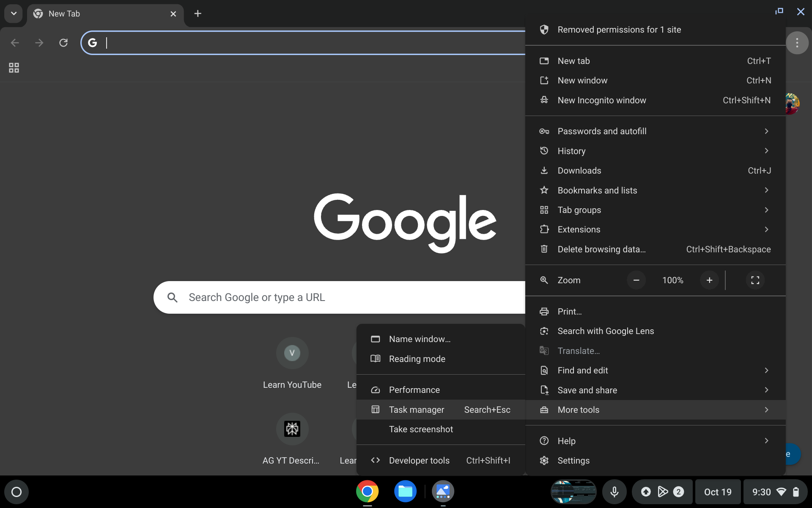The width and height of the screenshot is (812, 508).
Task: Open the ChromeOS launcher circle button
Action: [16, 492]
